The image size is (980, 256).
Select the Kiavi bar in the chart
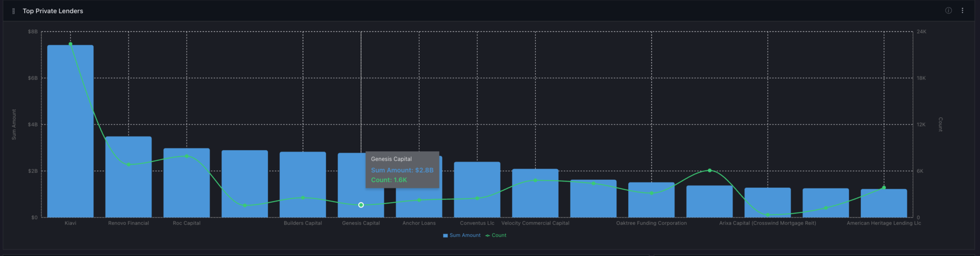coord(70,130)
